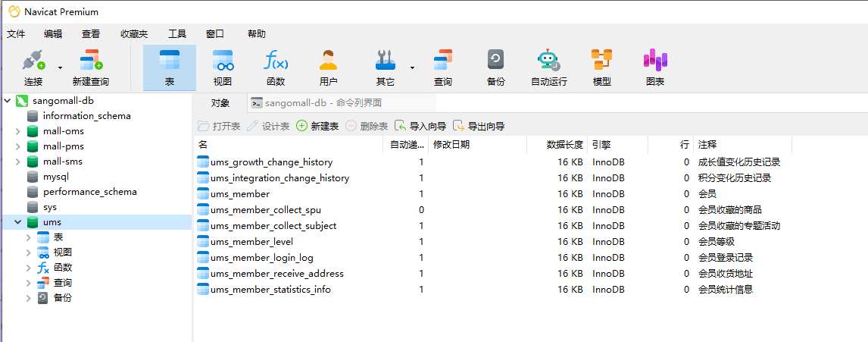Click the 积分变化历史记录 comment cell
868x342 pixels.
[735, 178]
